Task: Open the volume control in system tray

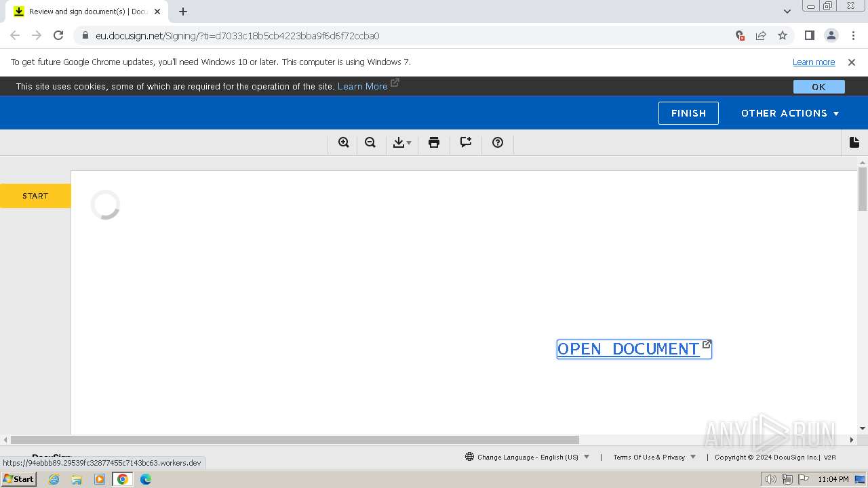Action: [770, 479]
